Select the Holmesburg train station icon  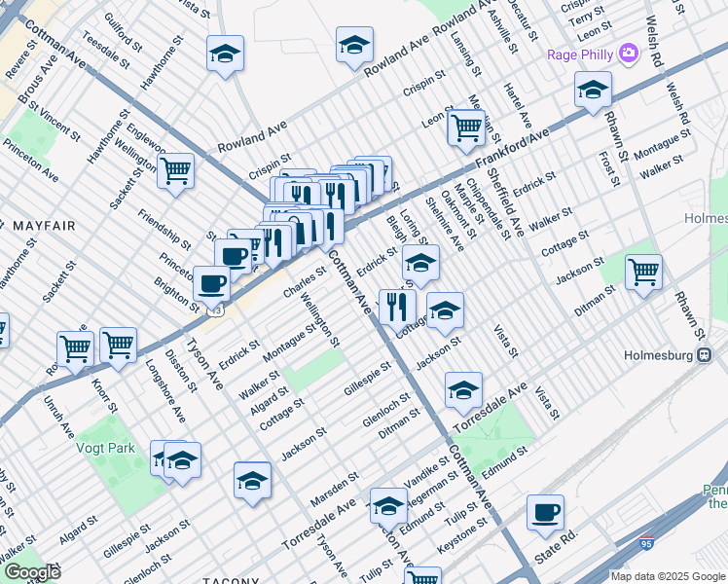tap(703, 355)
